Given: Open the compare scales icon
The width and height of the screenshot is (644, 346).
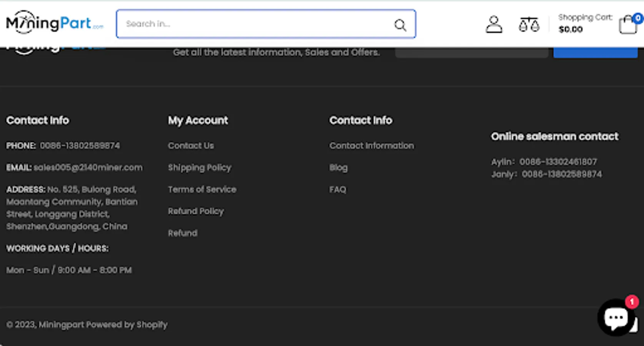Looking at the screenshot, I should coord(529,25).
